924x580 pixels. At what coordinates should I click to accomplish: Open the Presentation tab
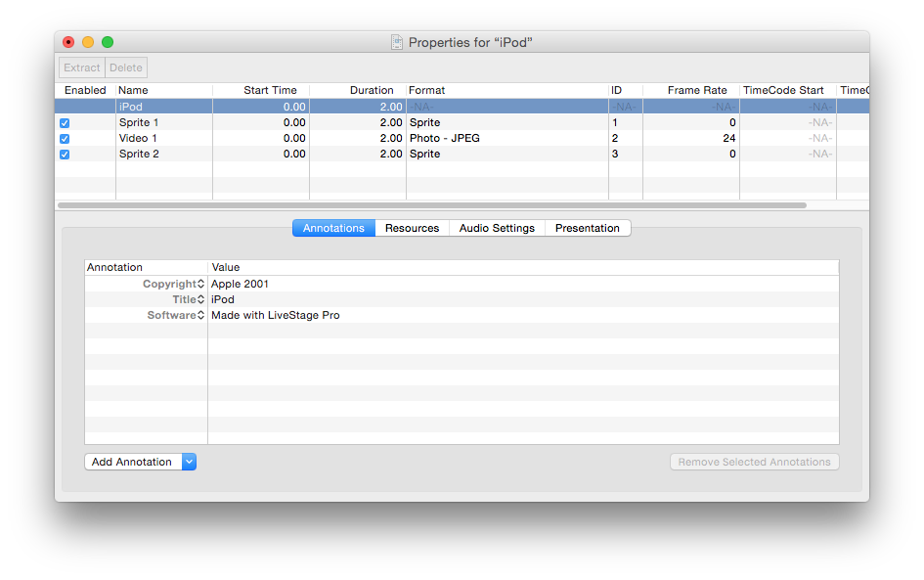click(588, 228)
